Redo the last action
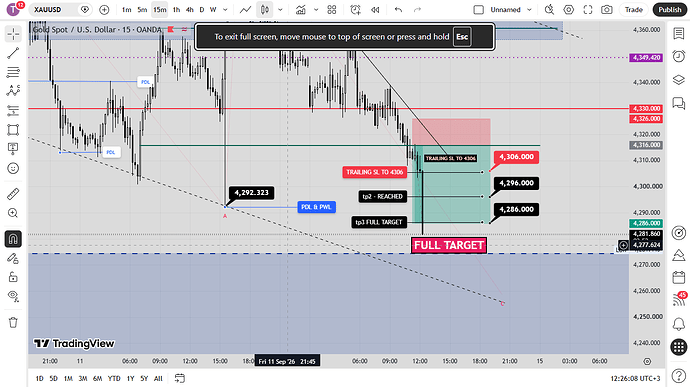This screenshot has width=690, height=387. (417, 9)
